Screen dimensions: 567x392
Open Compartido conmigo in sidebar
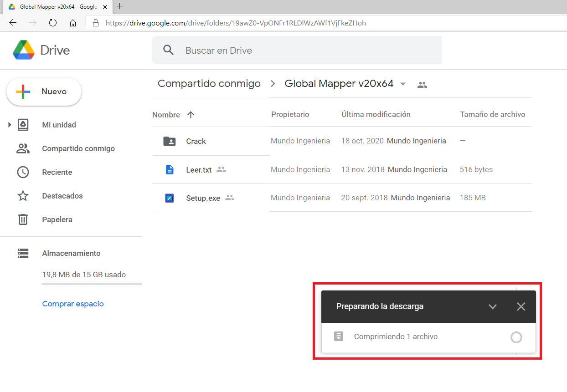click(x=78, y=148)
